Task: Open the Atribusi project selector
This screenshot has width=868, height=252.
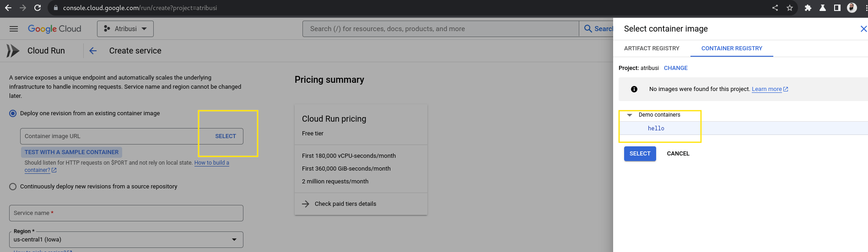Action: coord(125,29)
